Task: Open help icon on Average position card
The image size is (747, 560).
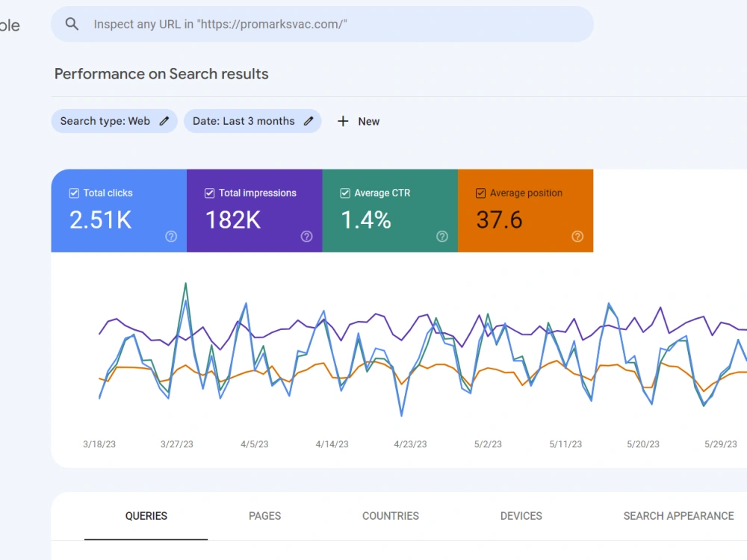Action: pyautogui.click(x=577, y=236)
